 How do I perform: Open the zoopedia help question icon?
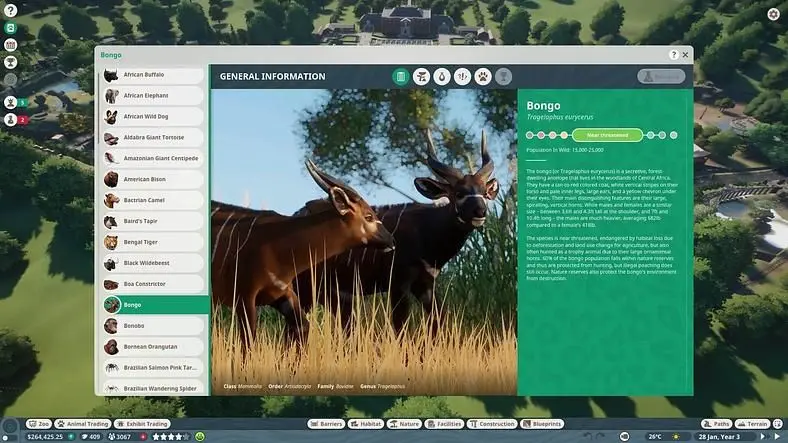tap(673, 55)
